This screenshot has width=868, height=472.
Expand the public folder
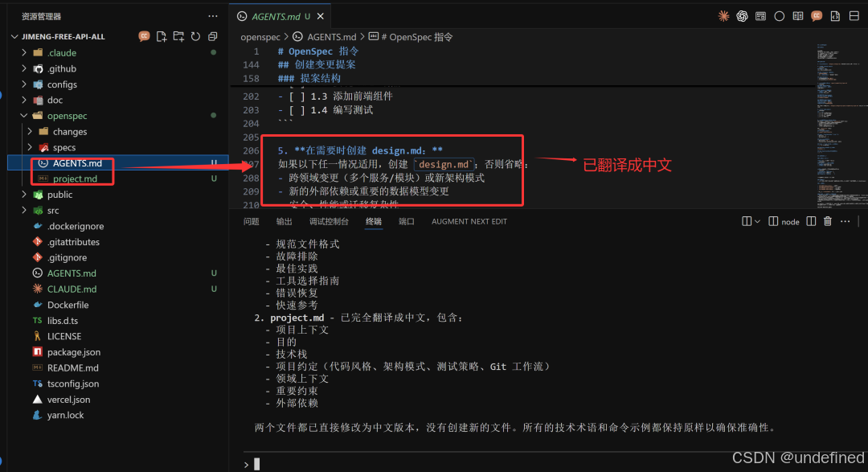point(24,195)
